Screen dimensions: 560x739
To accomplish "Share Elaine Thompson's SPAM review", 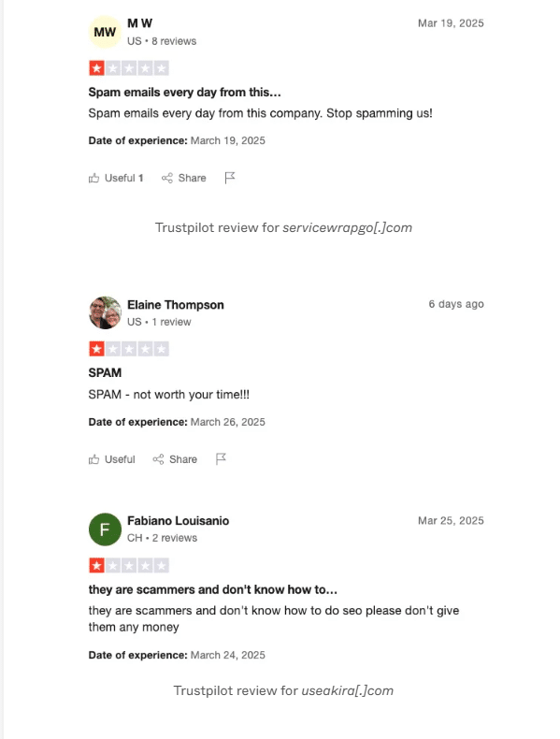I will [175, 459].
